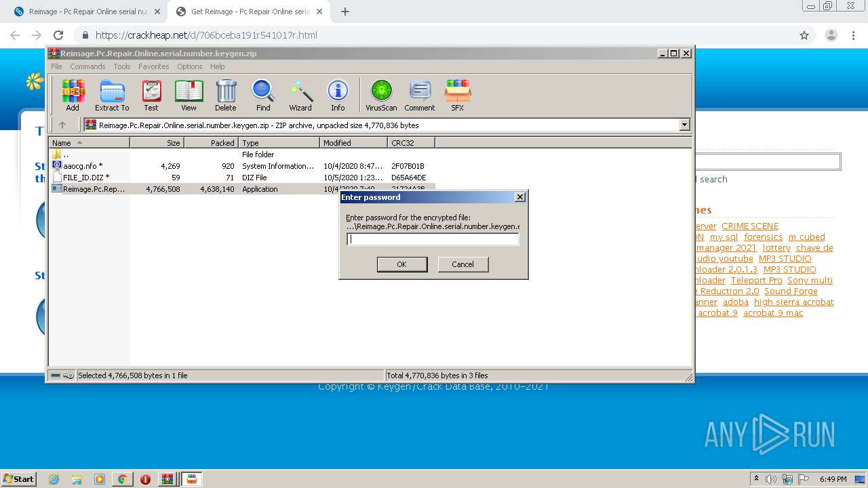
Task: Switch to Get Reimage Chrome tab
Action: 248,12
